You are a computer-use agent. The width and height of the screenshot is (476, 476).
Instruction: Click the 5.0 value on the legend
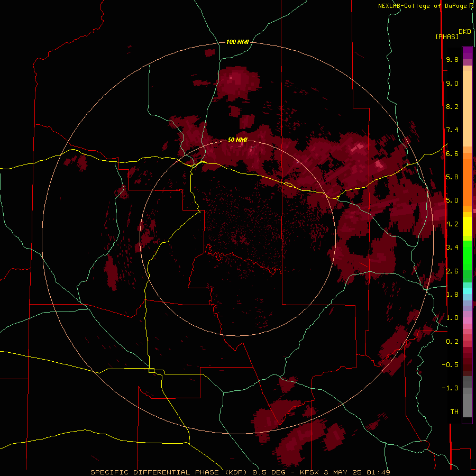(x=452, y=200)
